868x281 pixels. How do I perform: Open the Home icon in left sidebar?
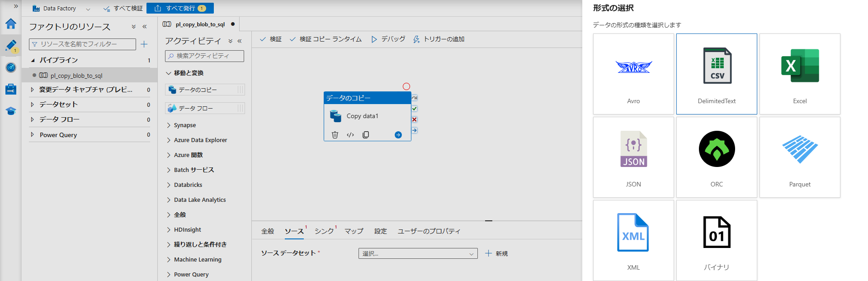[11, 24]
